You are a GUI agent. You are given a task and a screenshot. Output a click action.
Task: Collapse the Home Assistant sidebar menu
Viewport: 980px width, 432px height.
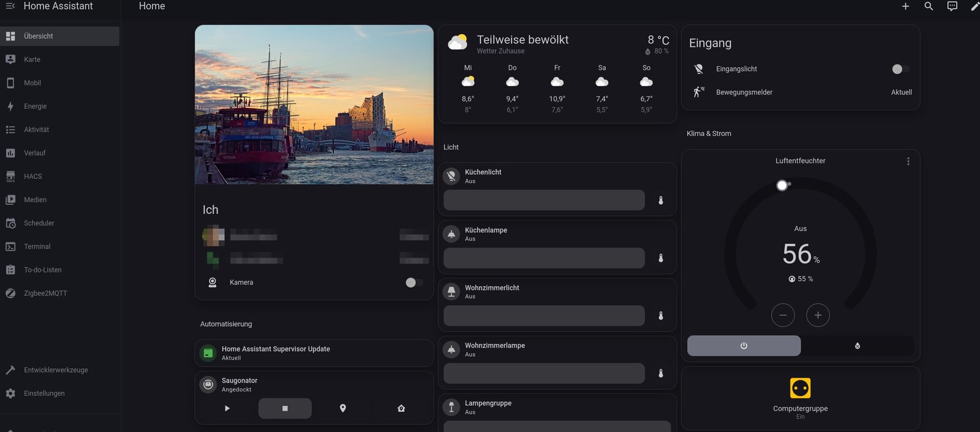tap(10, 6)
